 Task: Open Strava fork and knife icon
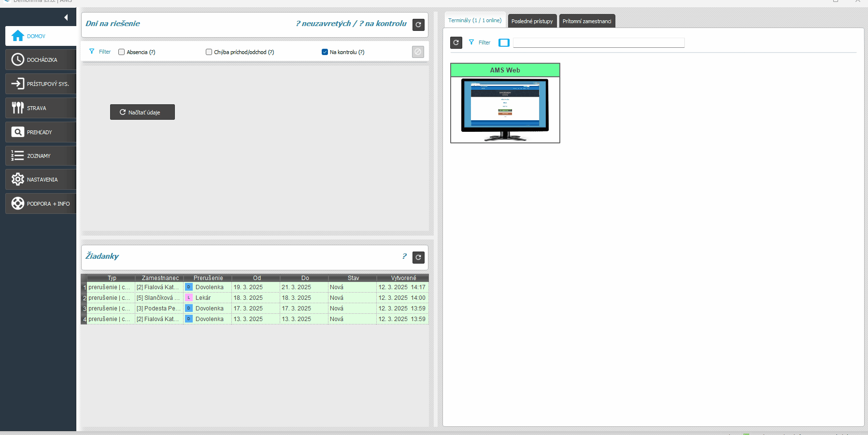pos(18,108)
